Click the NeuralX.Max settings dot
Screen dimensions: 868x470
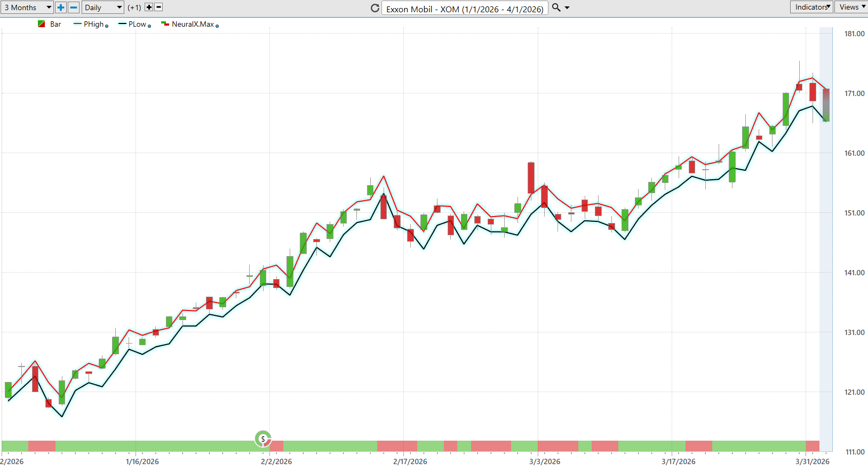[217, 26]
